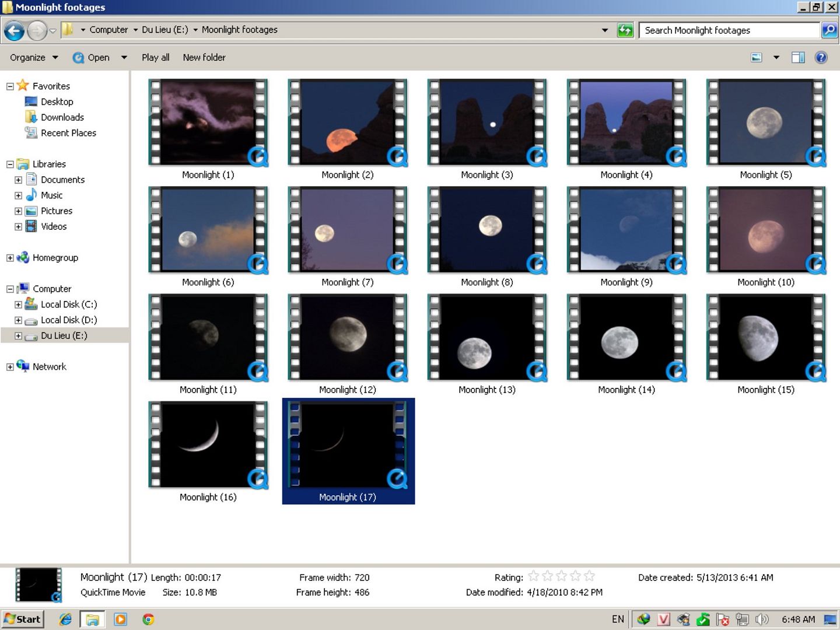
Task: Select the Moonlight (7) video thumbnail
Action: click(348, 230)
